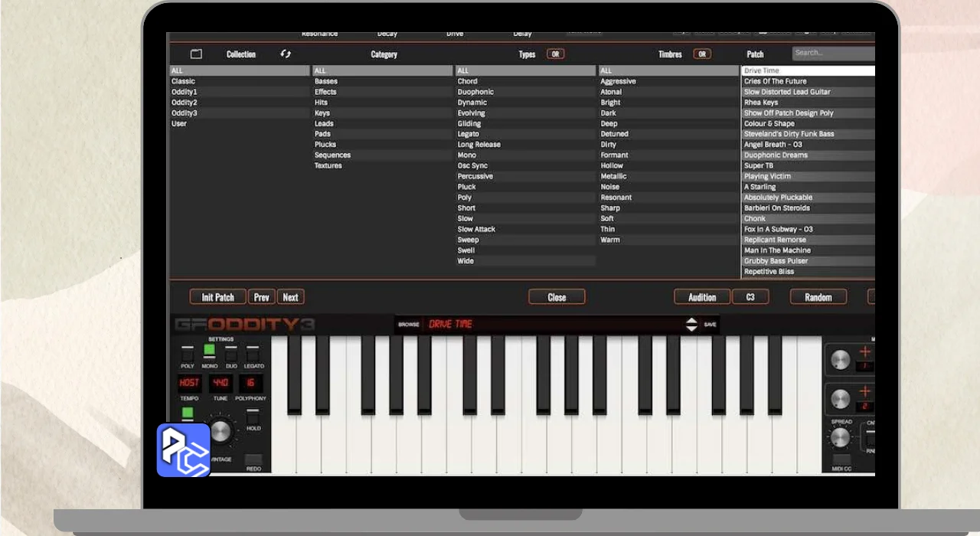
Task: Click the SPREAD knob
Action: coord(840,438)
